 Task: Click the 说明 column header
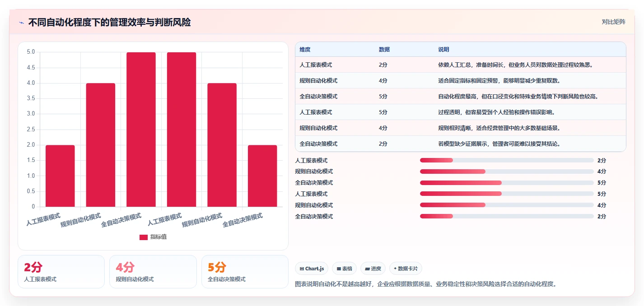coord(443,50)
